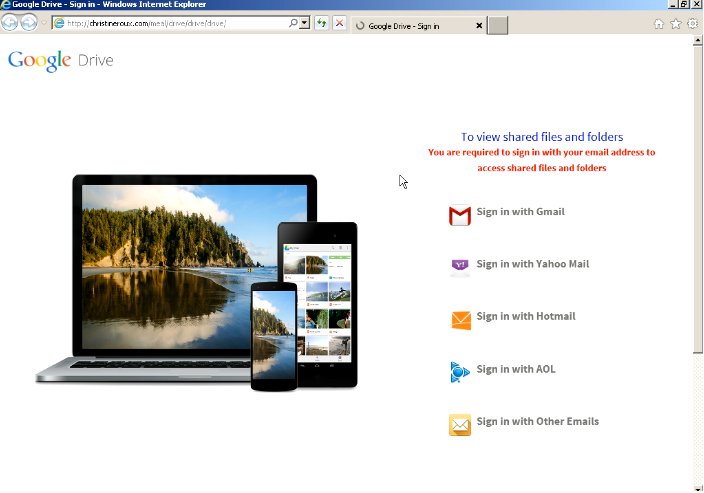Click the browser Forward arrow button

click(x=29, y=22)
